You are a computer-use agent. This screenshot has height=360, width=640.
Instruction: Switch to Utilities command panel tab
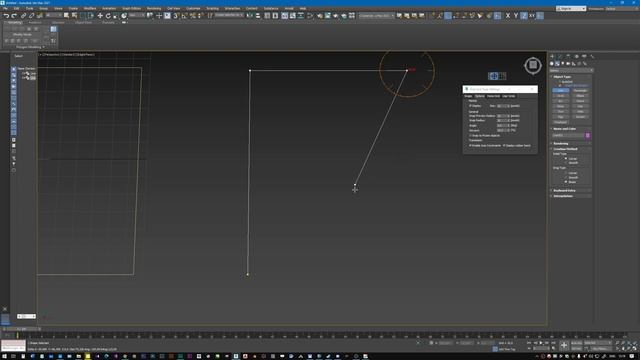pyautogui.click(x=592, y=56)
